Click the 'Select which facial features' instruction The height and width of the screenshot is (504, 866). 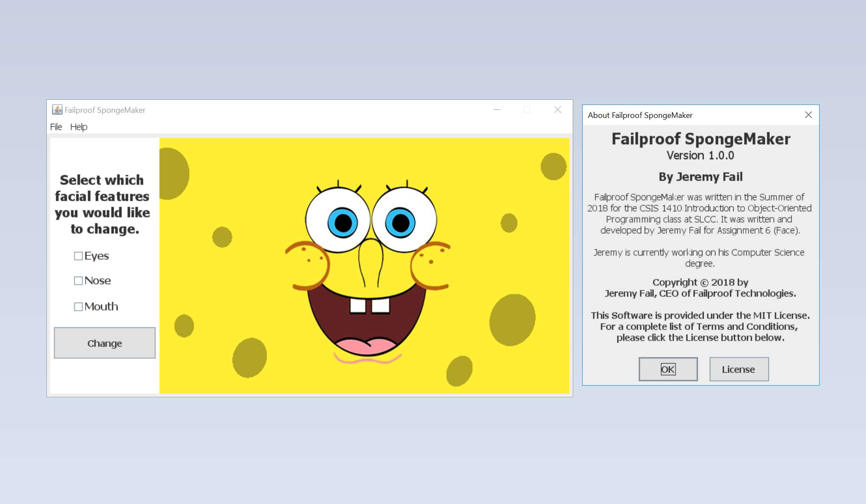coord(102,204)
